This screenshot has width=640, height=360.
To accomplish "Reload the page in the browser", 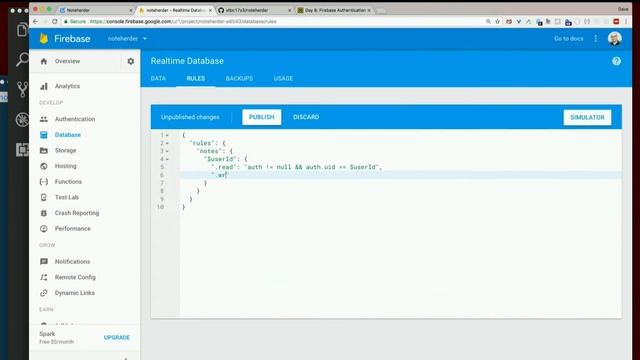I will 55,21.
